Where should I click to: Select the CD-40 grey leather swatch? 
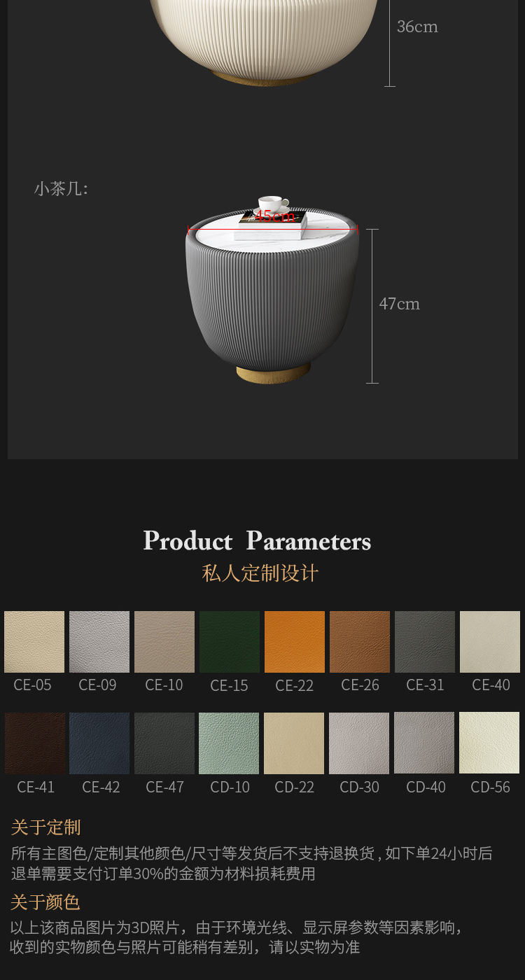pyautogui.click(x=424, y=743)
